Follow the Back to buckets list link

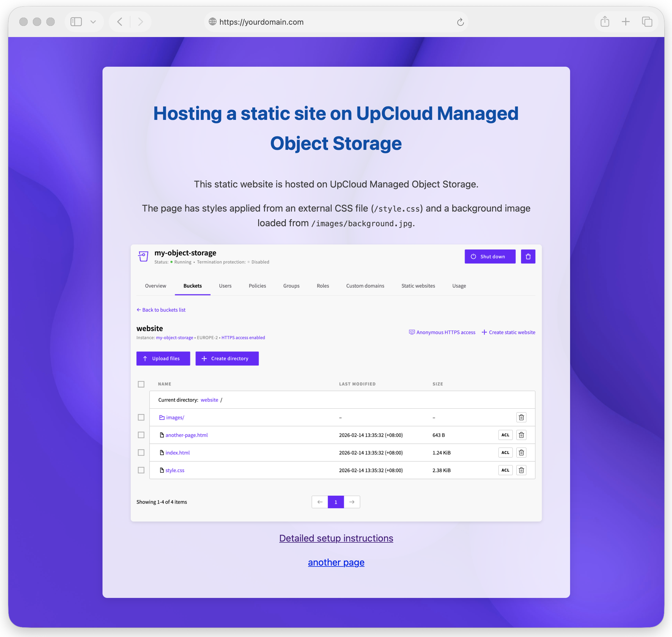(161, 310)
